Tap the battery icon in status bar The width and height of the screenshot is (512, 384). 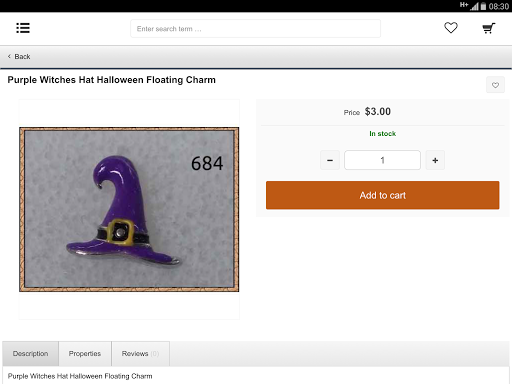click(483, 6)
